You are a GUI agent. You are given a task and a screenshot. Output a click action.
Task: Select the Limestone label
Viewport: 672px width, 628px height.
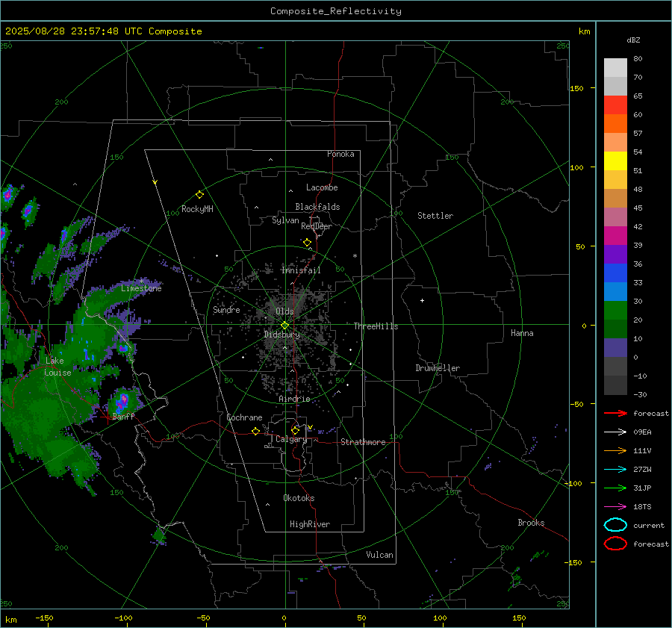point(141,288)
